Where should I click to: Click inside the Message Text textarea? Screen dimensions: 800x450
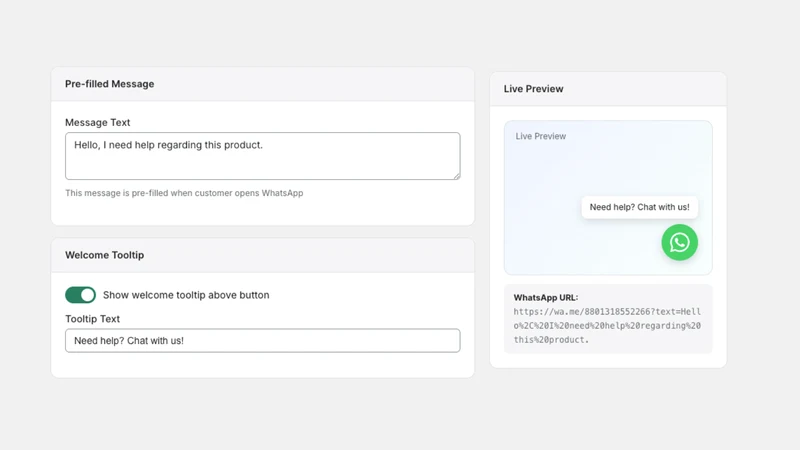263,156
